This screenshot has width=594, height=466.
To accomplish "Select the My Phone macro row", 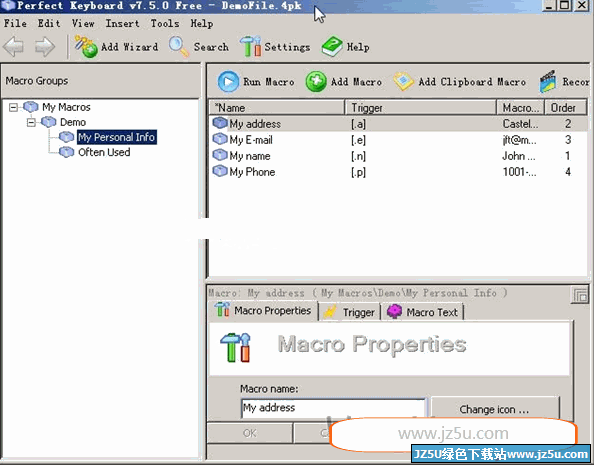I will (399, 172).
